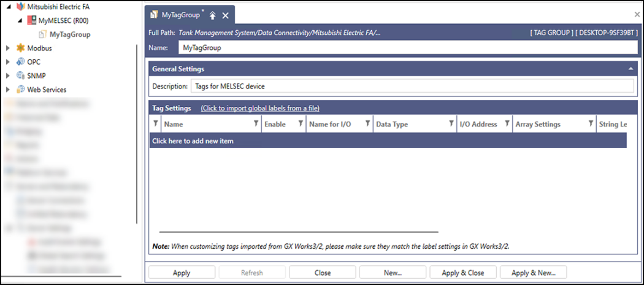Click the Apply & Close button
The height and width of the screenshot is (285, 644).
tap(463, 273)
